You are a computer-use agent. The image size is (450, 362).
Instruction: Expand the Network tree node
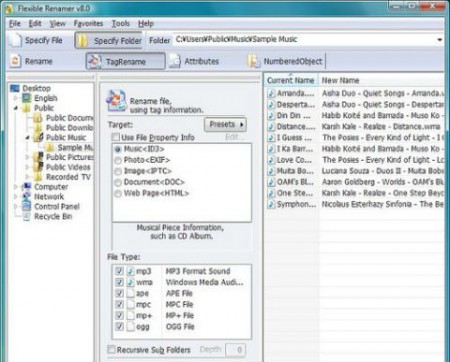pyautogui.click(x=15, y=197)
